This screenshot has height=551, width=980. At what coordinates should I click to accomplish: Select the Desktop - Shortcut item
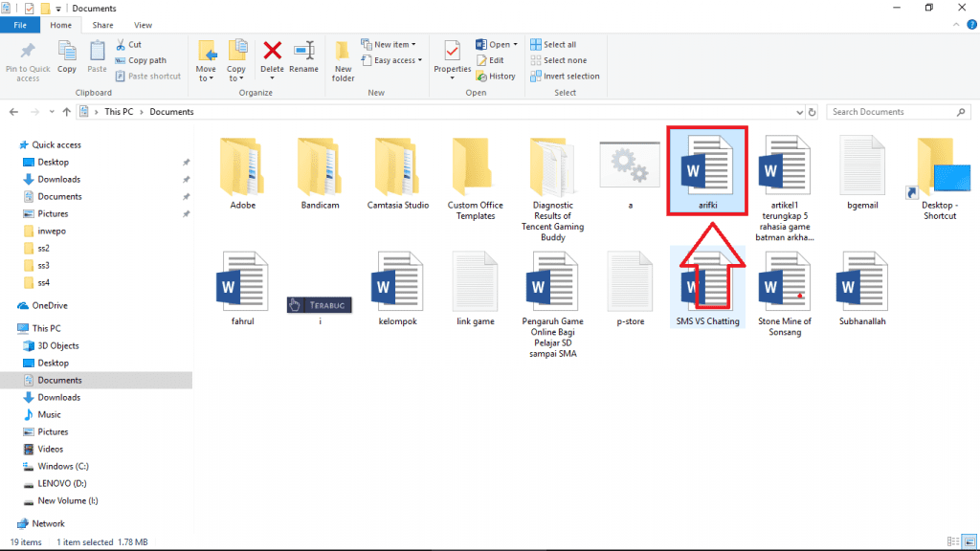[x=940, y=178]
